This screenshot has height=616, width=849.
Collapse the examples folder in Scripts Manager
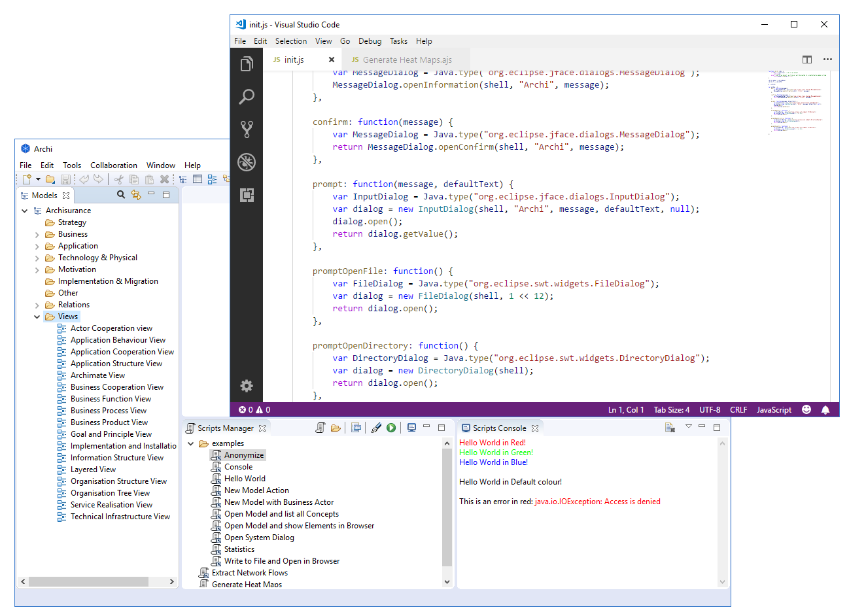(x=191, y=444)
